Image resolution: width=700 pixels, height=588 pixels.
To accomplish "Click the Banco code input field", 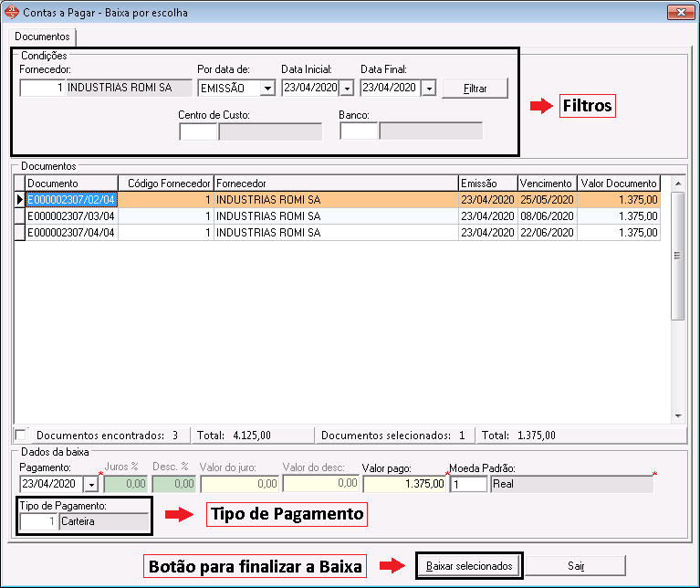I will 358,131.
